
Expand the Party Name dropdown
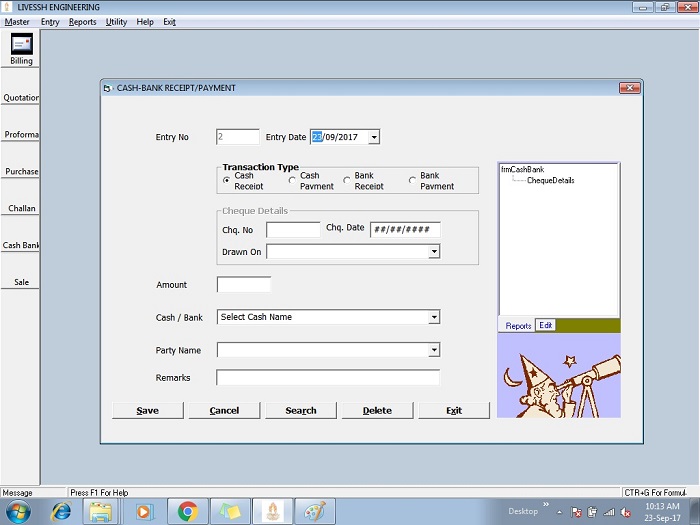pos(433,350)
